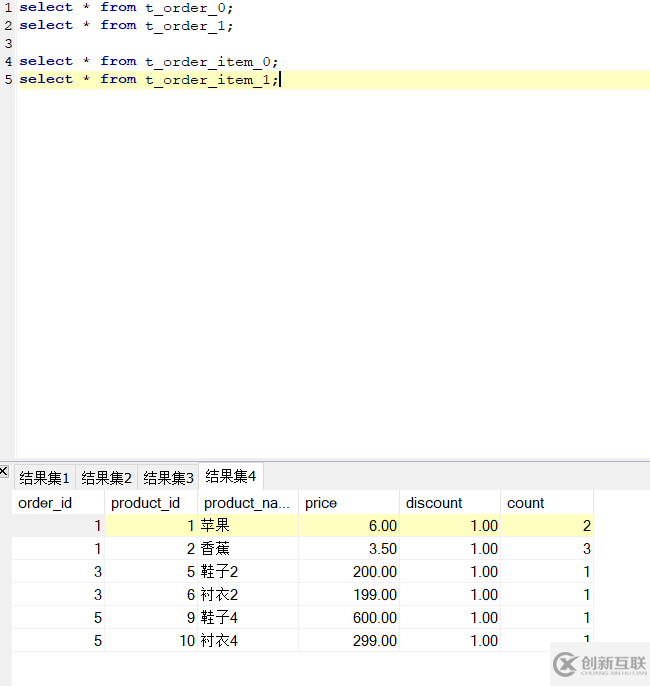Sort by the discount column header
The image size is (650, 686).
449,503
